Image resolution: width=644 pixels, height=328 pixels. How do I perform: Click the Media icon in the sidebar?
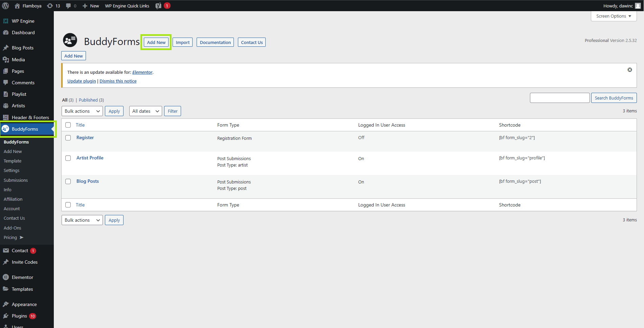[x=6, y=60]
